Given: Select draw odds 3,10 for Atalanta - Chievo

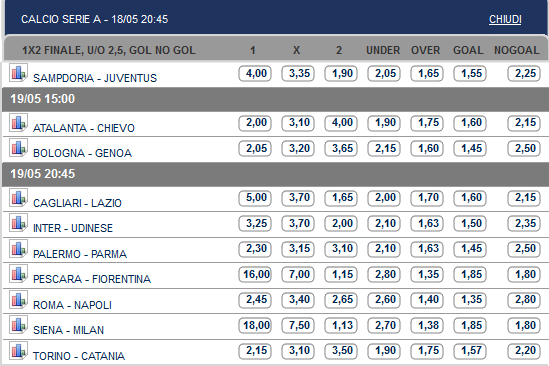Looking at the screenshot, I should (298, 123).
